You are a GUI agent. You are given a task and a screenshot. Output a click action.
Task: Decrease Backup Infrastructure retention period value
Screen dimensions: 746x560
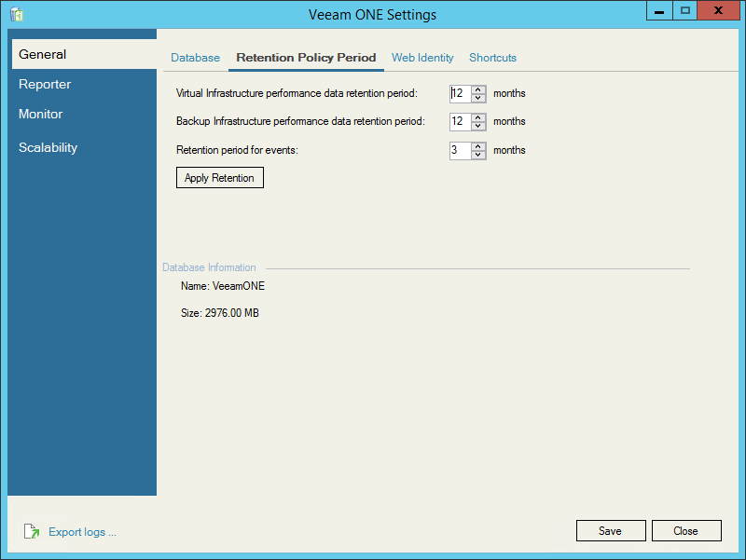pos(478,126)
